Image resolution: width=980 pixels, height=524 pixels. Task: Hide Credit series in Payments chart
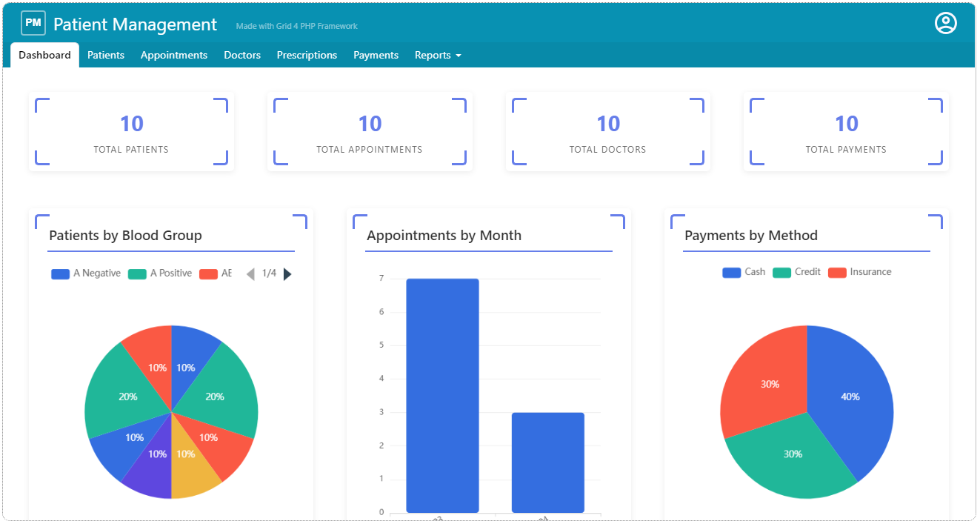[x=796, y=272]
